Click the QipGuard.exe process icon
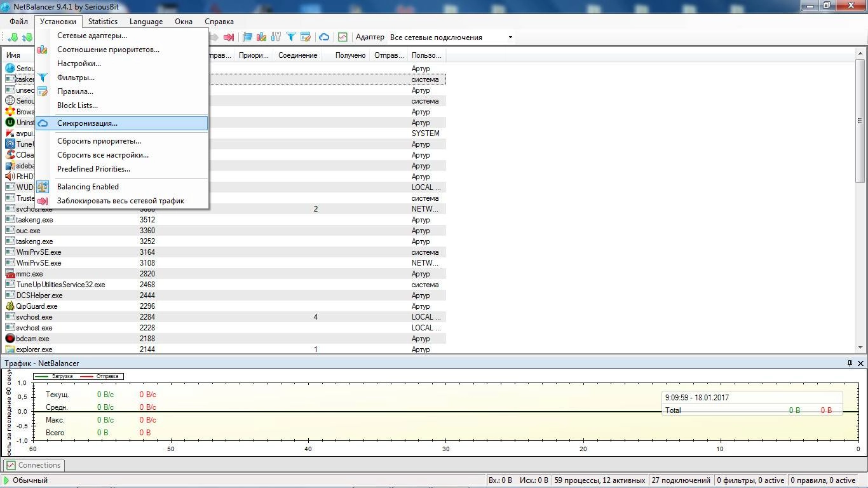The height and width of the screenshot is (488, 868). (x=10, y=306)
